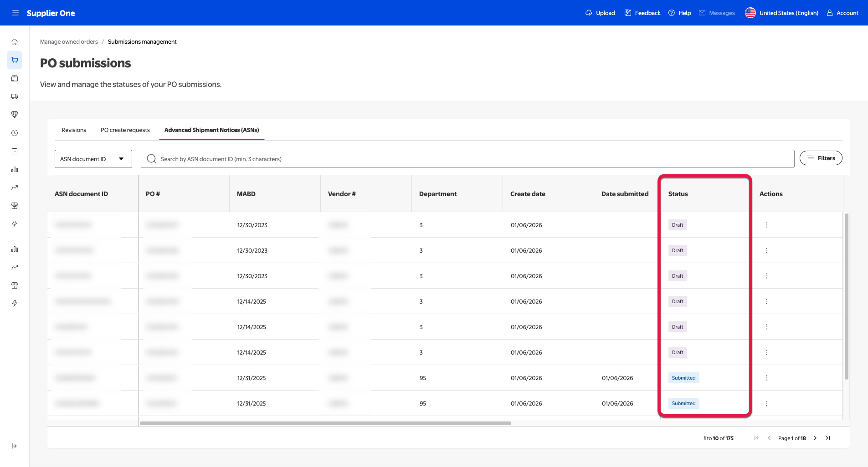Open actions menu for first Submitted row

pyautogui.click(x=767, y=378)
